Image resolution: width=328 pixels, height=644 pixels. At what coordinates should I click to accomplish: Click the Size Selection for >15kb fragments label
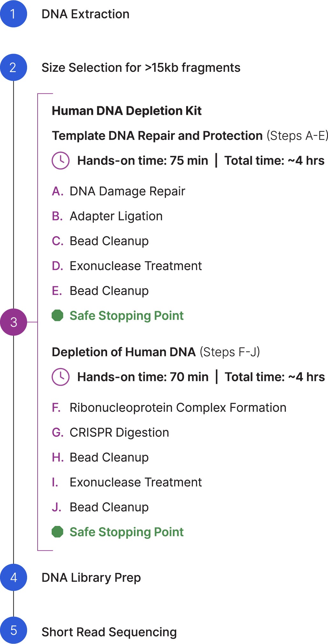(141, 68)
